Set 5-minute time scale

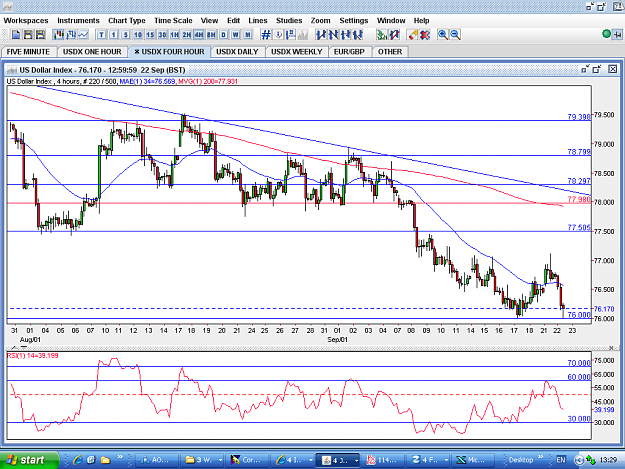126,35
